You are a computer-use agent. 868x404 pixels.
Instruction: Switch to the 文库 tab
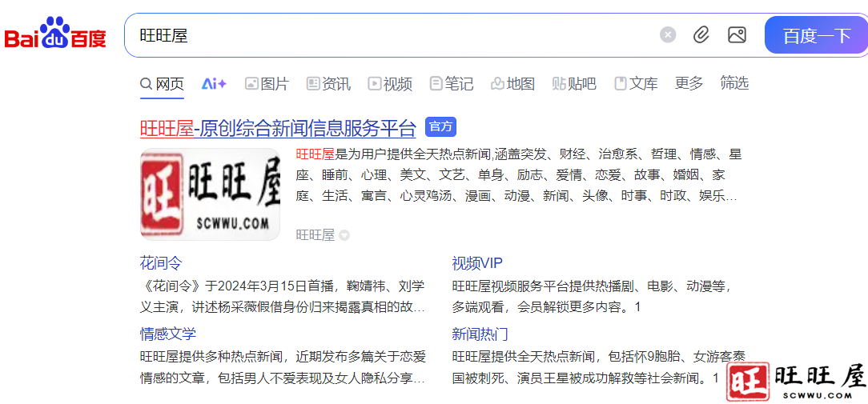click(636, 84)
